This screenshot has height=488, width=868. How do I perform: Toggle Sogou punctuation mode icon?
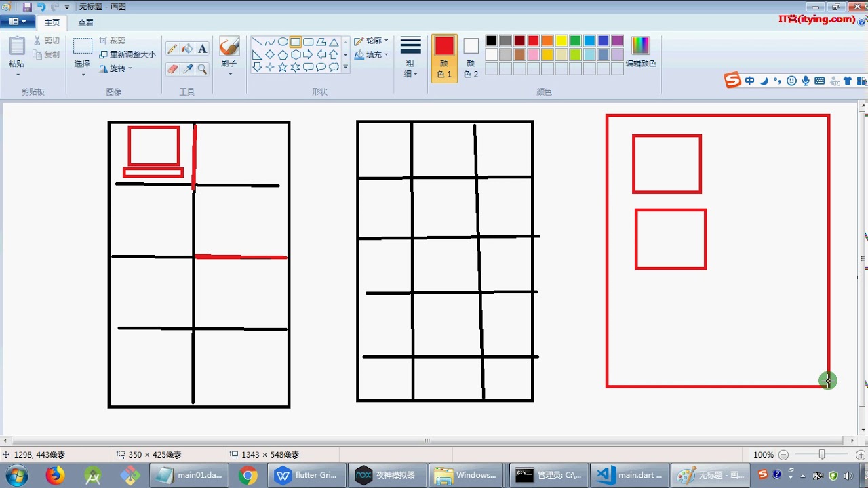point(777,81)
